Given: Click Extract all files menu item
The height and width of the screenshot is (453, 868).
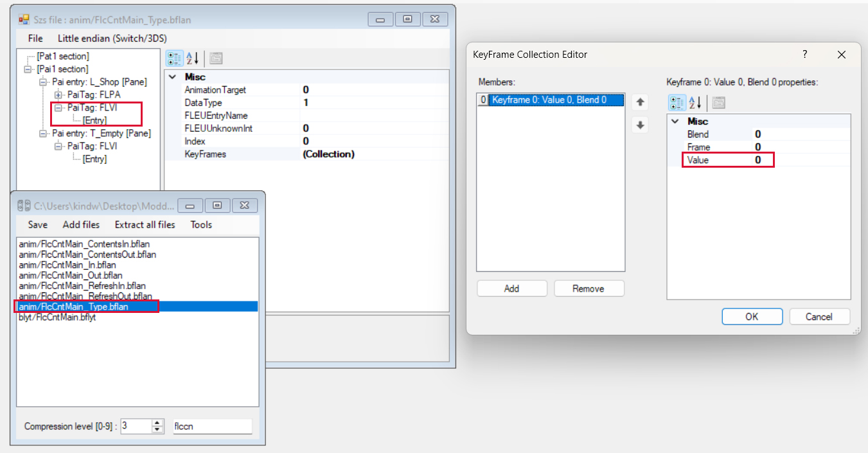Looking at the screenshot, I should (x=145, y=225).
